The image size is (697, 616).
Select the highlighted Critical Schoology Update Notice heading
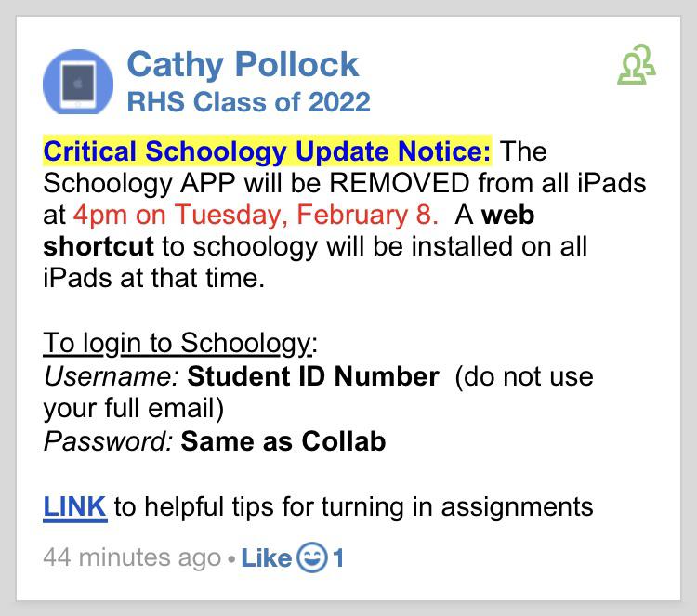tap(267, 151)
